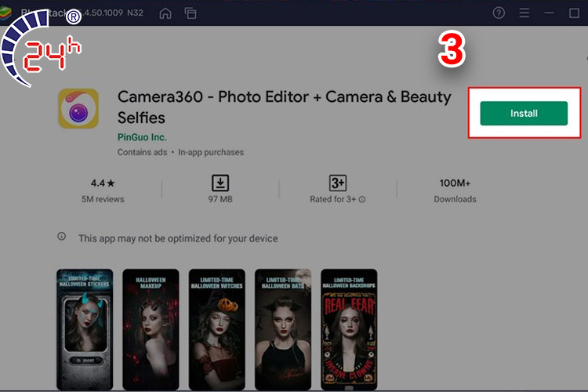Screen dimensions: 588x392
Task: Open the multi-instance windows icon
Action: coord(191,13)
